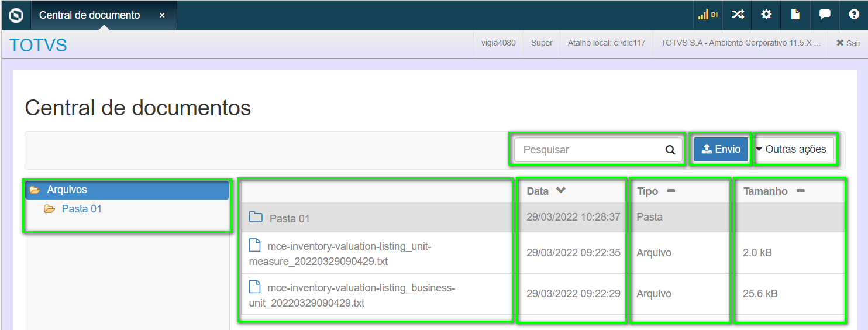Click the Pasta 01 folder icon in list
This screenshot has width=868, height=330.
[255, 218]
